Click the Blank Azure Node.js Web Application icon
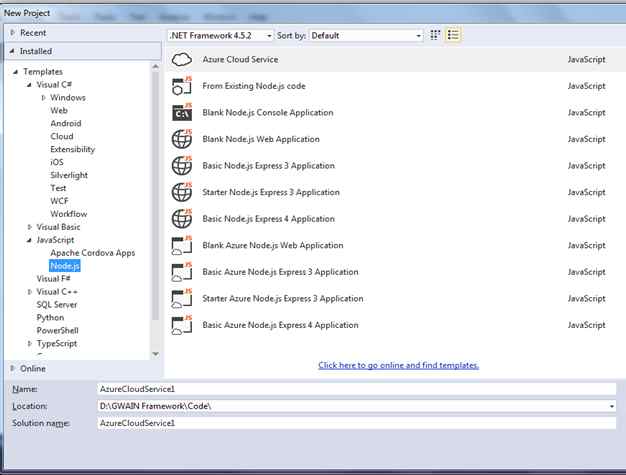The image size is (626, 475). [x=182, y=245]
